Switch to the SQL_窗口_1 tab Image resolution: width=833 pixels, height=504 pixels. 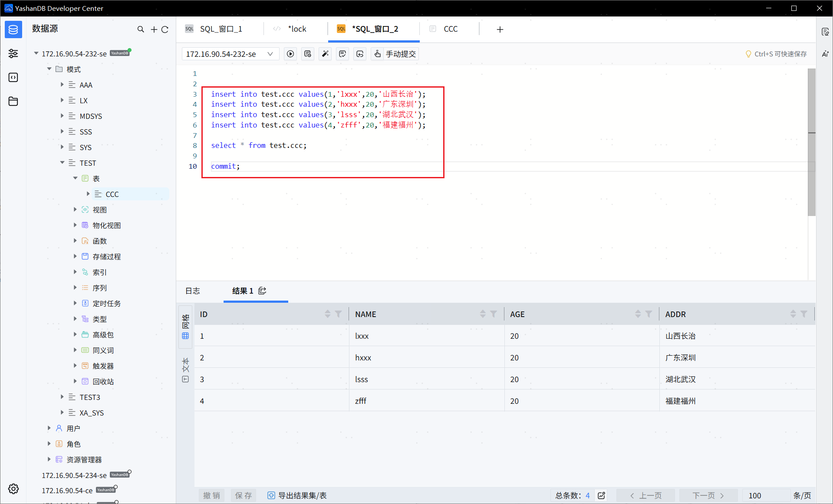[221, 29]
